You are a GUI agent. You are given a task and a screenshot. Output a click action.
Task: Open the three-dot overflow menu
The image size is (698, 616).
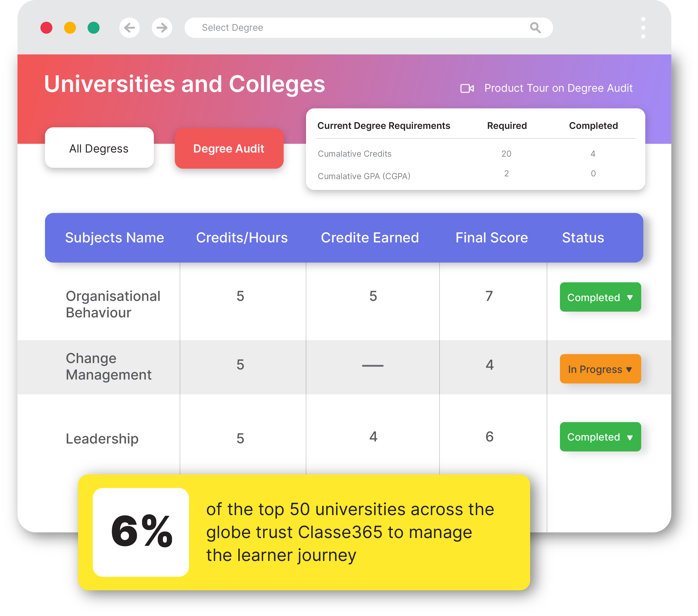tap(644, 28)
